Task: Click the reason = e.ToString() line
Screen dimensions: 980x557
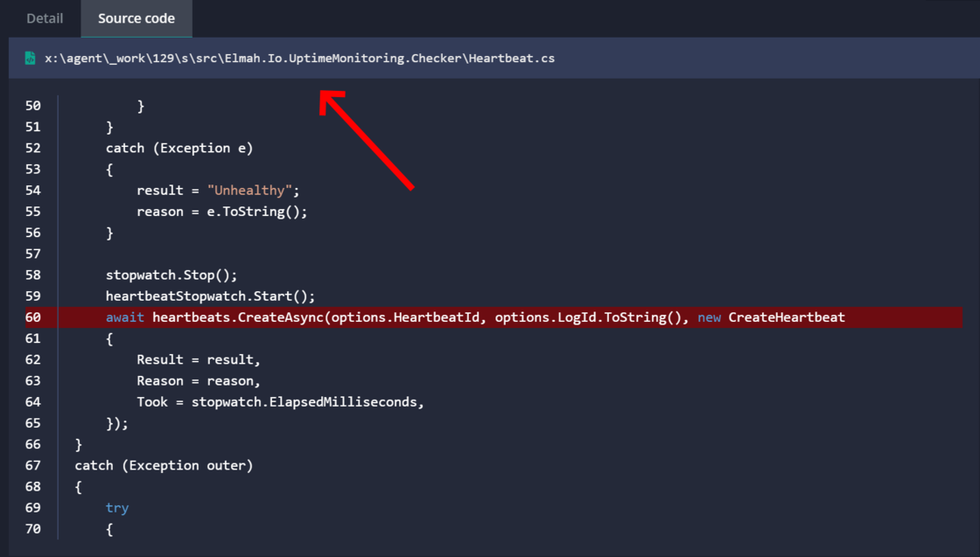Action: click(222, 212)
